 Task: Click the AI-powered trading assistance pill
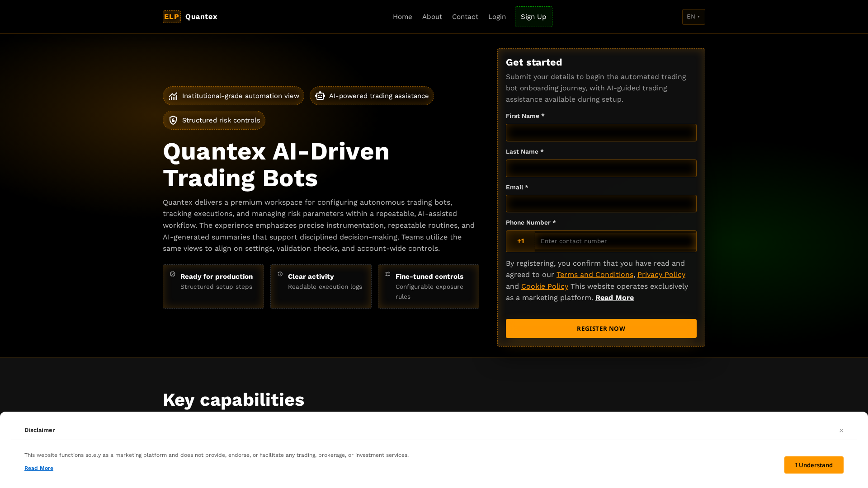point(372,96)
